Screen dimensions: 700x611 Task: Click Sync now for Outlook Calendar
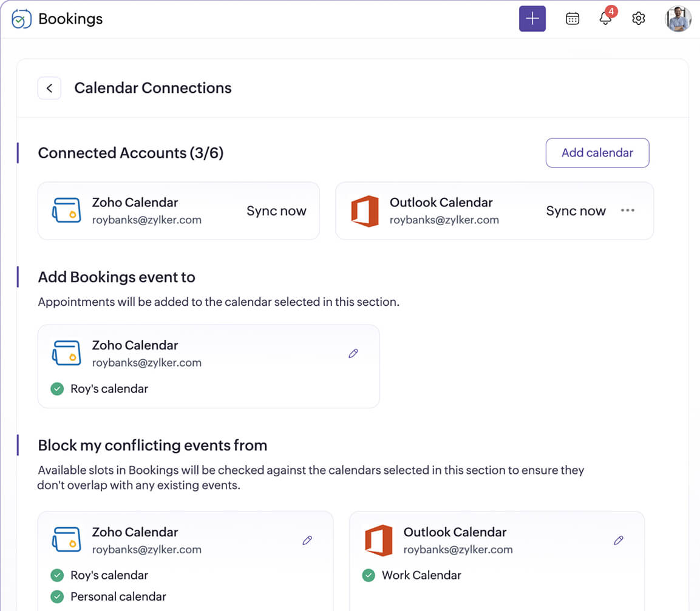(x=576, y=211)
